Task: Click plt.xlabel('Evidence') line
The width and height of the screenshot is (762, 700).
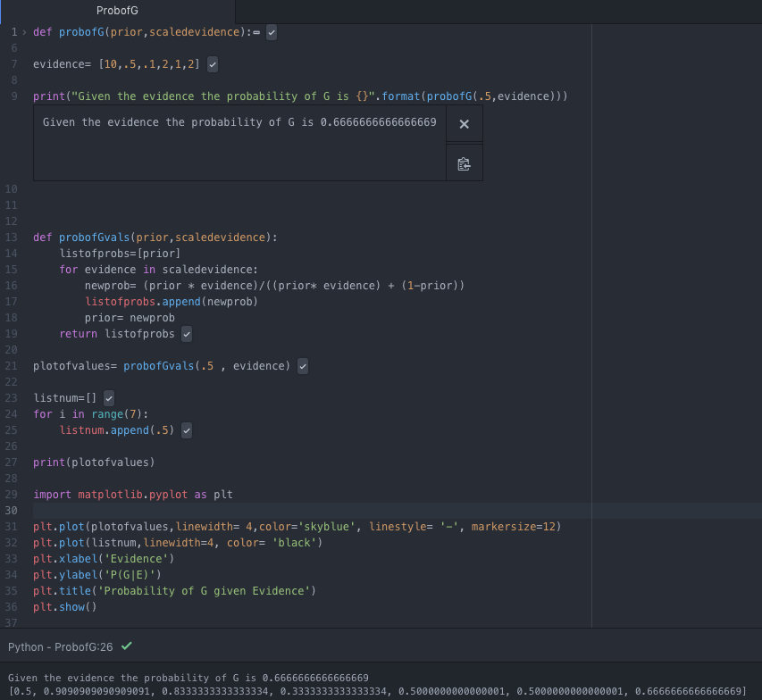Action: [104, 559]
